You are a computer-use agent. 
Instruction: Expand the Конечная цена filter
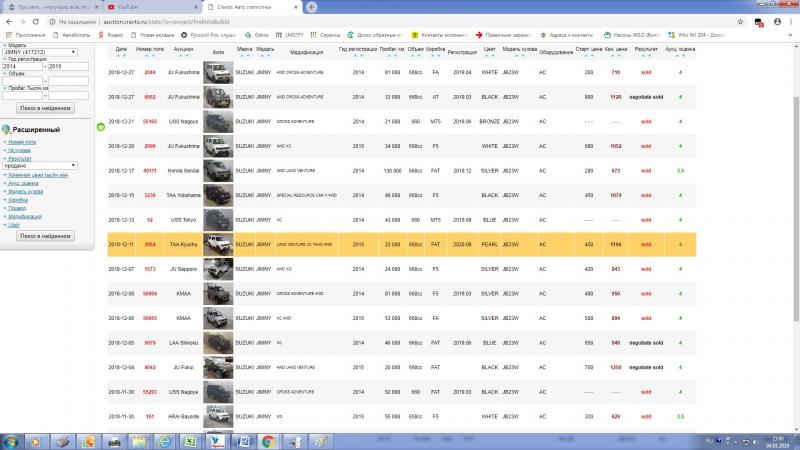tap(38, 175)
